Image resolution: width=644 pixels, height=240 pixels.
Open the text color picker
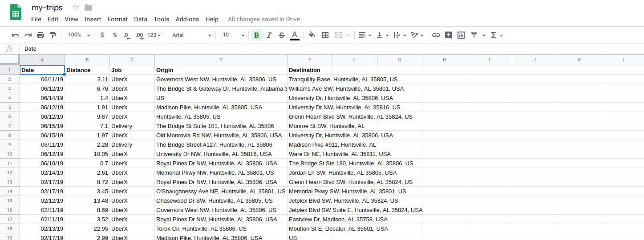click(x=295, y=35)
